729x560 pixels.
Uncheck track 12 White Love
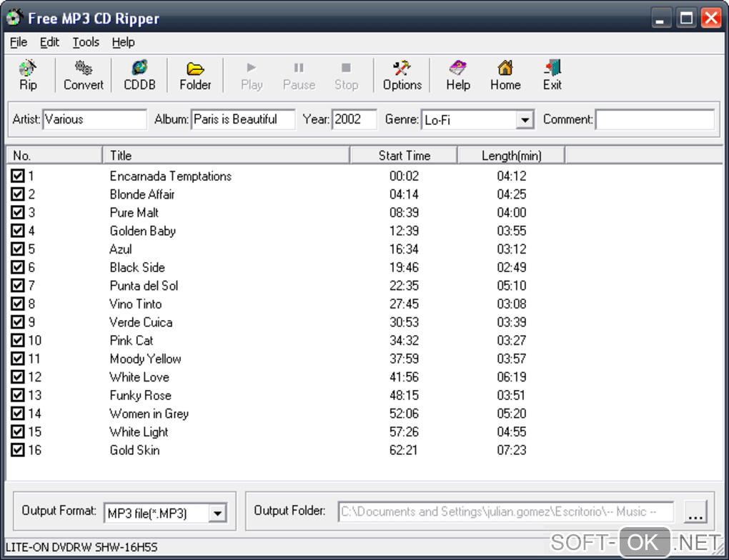pyautogui.click(x=18, y=377)
